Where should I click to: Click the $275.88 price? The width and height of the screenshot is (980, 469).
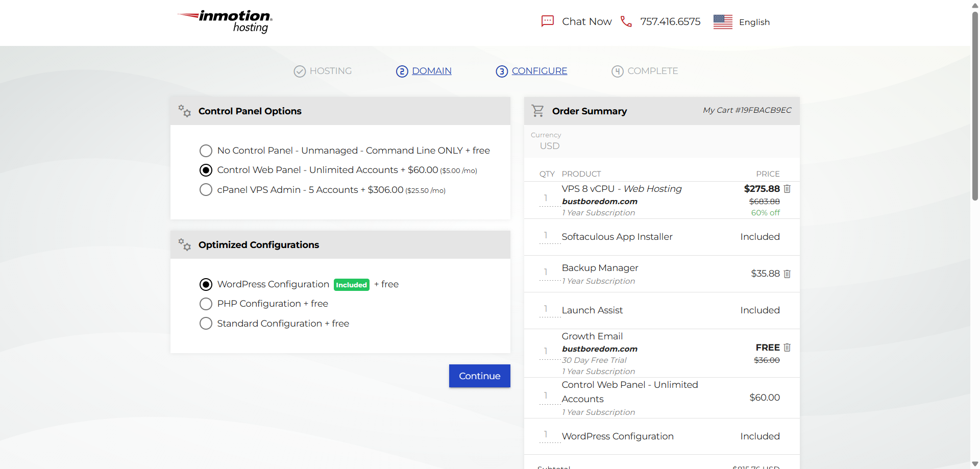pos(762,189)
